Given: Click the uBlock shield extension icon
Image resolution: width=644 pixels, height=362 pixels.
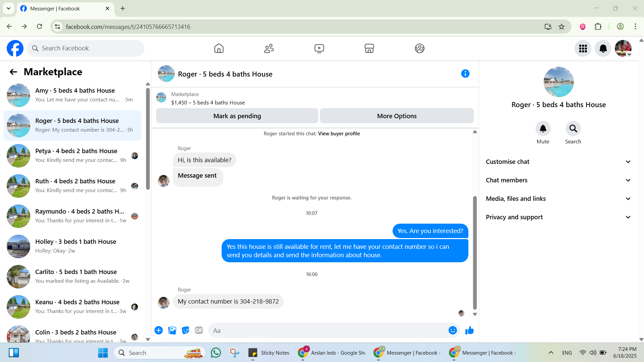Looking at the screenshot, I should [583, 27].
